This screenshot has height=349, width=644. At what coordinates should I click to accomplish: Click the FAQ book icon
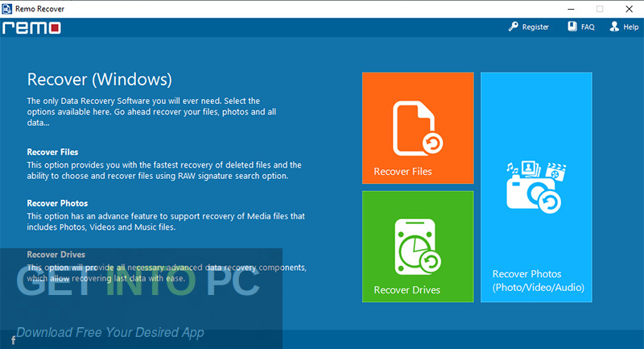(x=572, y=27)
